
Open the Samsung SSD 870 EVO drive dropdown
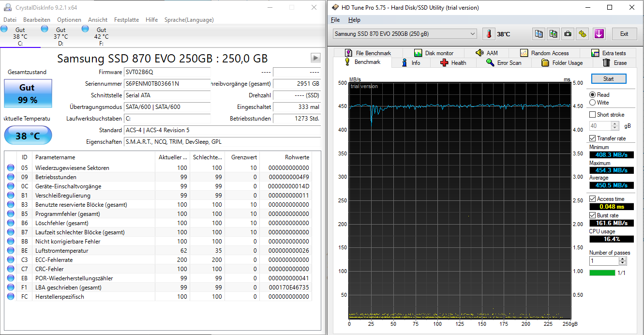pyautogui.click(x=404, y=34)
